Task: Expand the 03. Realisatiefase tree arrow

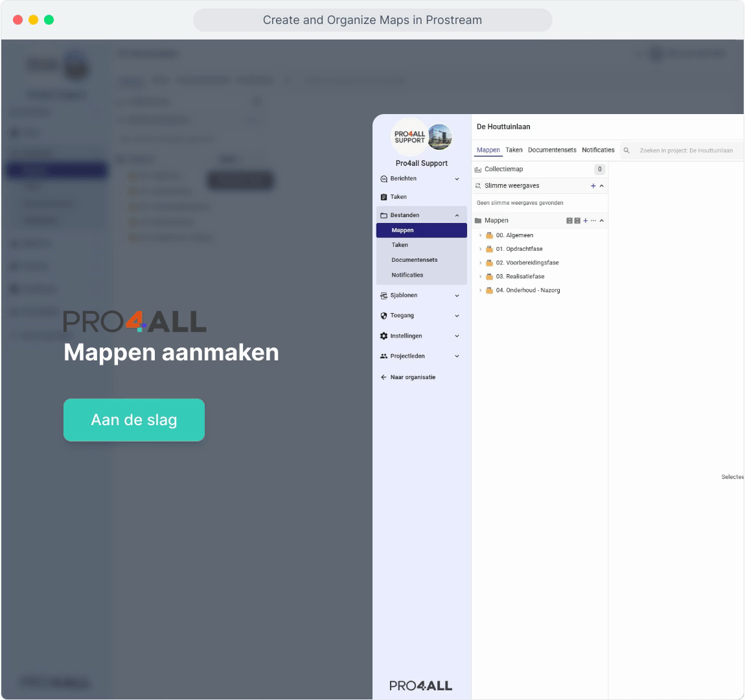Action: tap(480, 277)
